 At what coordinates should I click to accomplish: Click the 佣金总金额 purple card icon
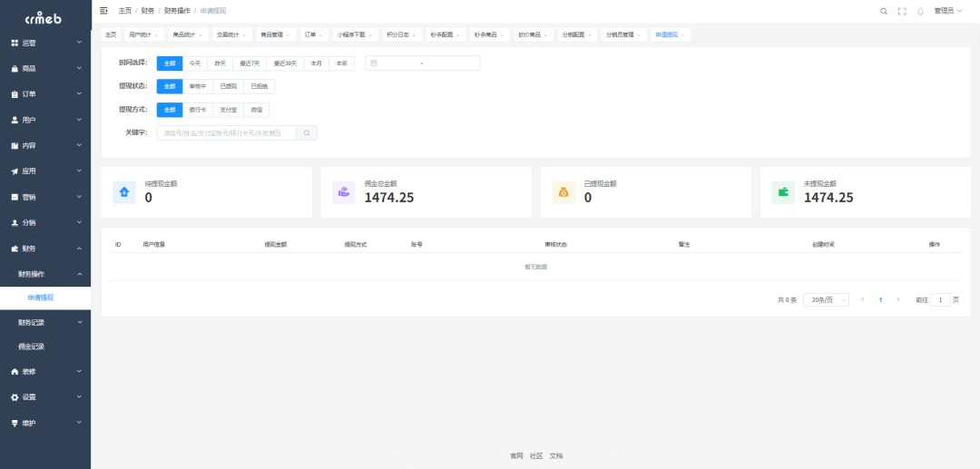[x=343, y=192]
